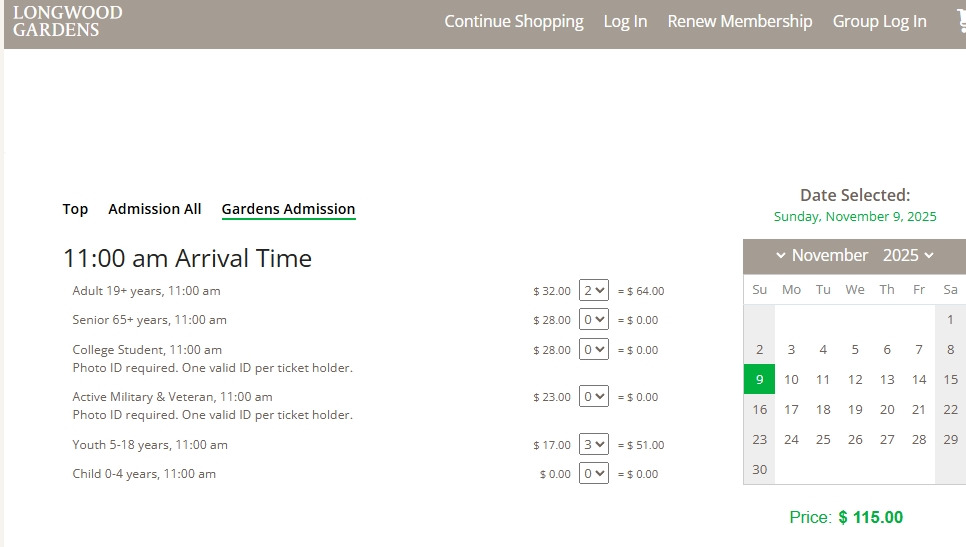Click the $ 32.00 adult price
Screen dimensions: 966x547
[x=552, y=291]
